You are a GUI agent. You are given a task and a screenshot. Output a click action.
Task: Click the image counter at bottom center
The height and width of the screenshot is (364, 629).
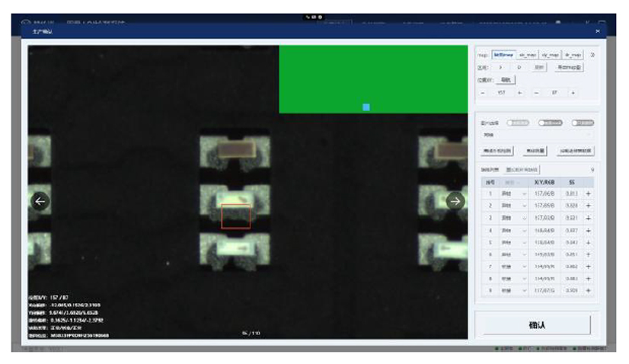251,333
